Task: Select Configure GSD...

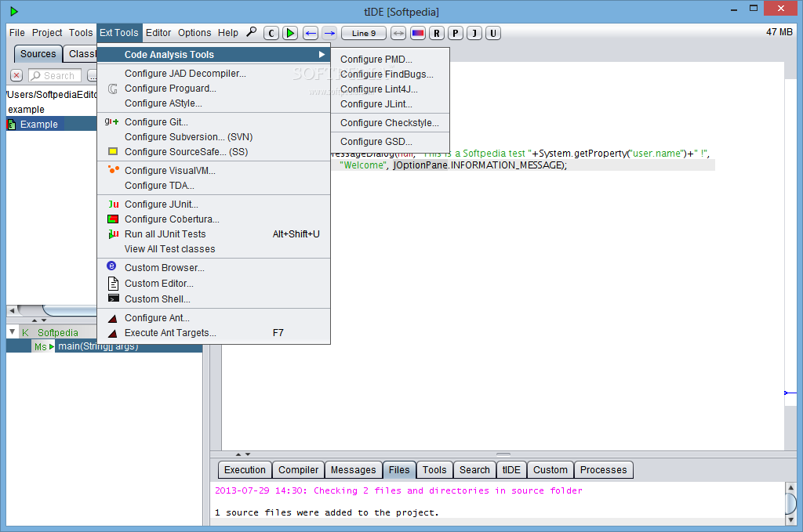Action: (x=391, y=142)
